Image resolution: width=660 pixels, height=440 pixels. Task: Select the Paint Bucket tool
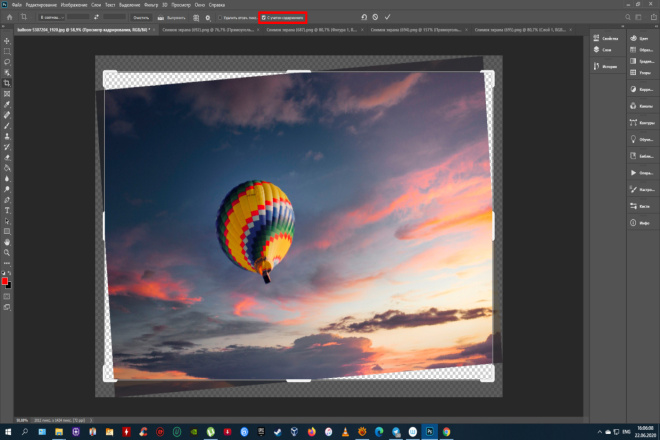tap(7, 168)
